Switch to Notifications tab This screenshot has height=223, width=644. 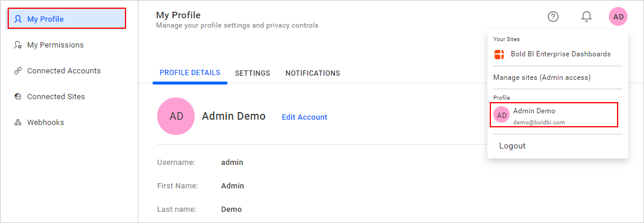coord(313,73)
